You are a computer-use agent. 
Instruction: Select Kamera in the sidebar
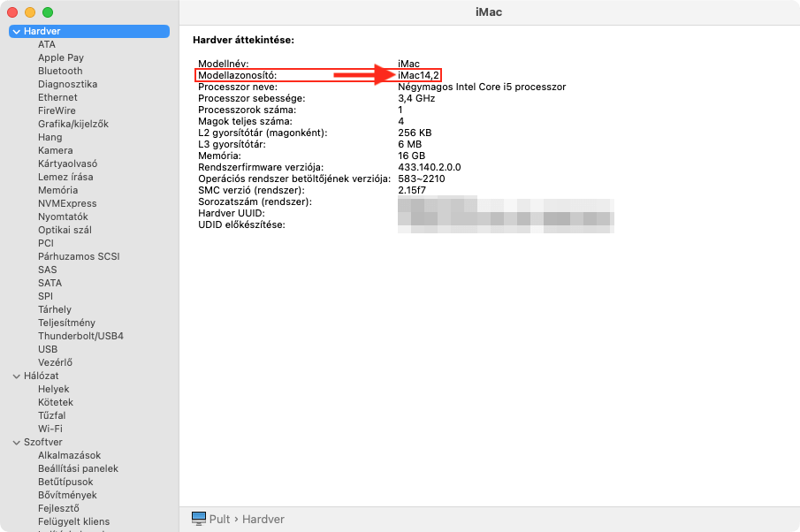point(55,150)
